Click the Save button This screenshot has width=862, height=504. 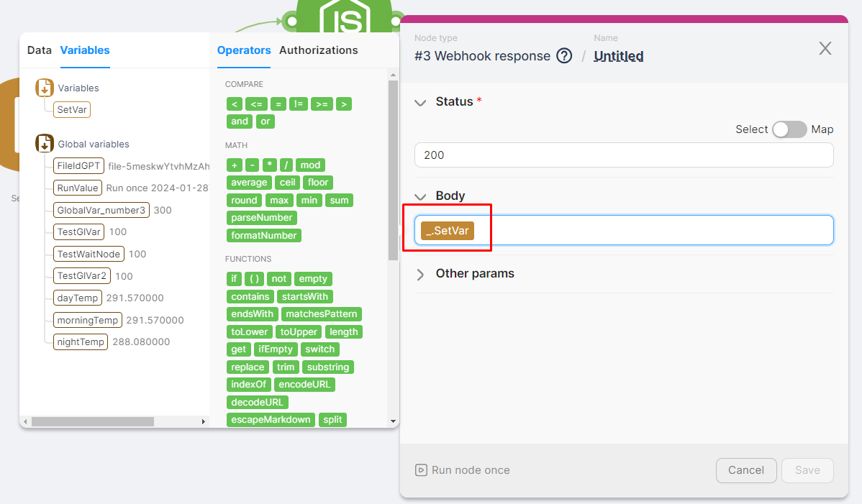coord(807,470)
